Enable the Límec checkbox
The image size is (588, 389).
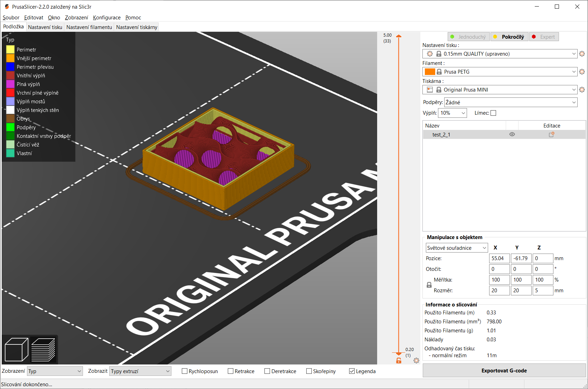coord(493,113)
